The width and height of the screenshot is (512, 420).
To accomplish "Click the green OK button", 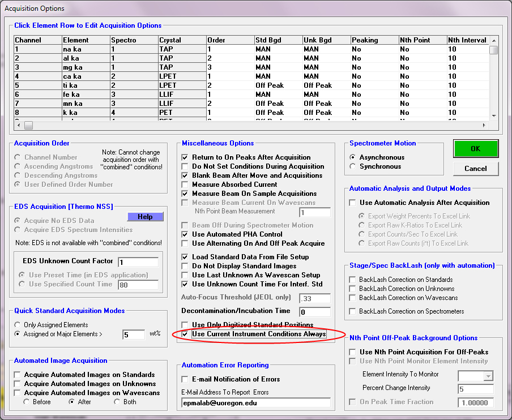I will pyautogui.click(x=476, y=149).
